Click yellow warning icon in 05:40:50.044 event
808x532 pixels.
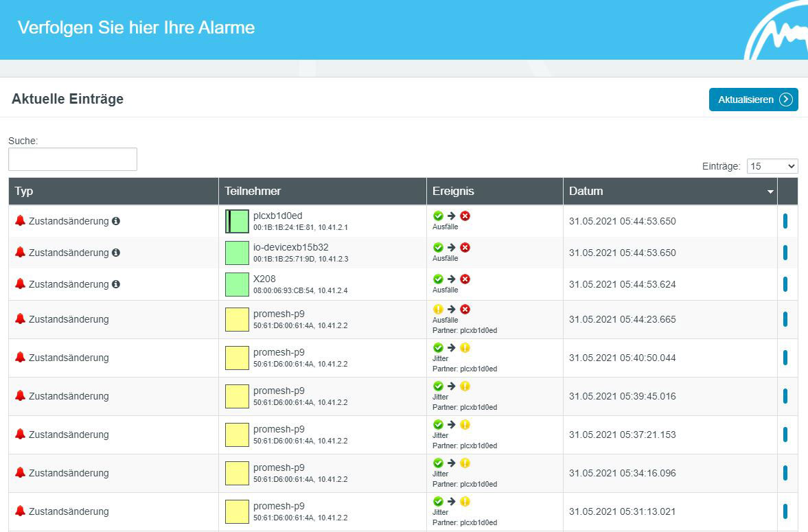tap(465, 348)
